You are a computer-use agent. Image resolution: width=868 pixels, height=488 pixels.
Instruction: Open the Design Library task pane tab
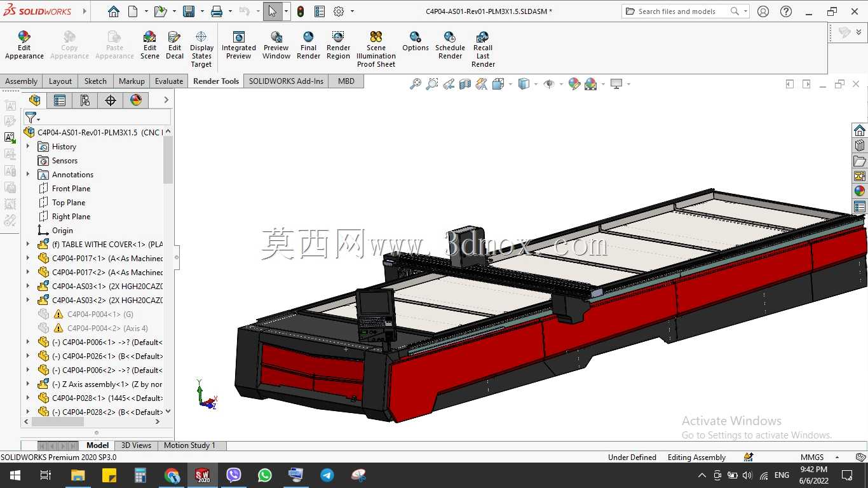pos(860,145)
